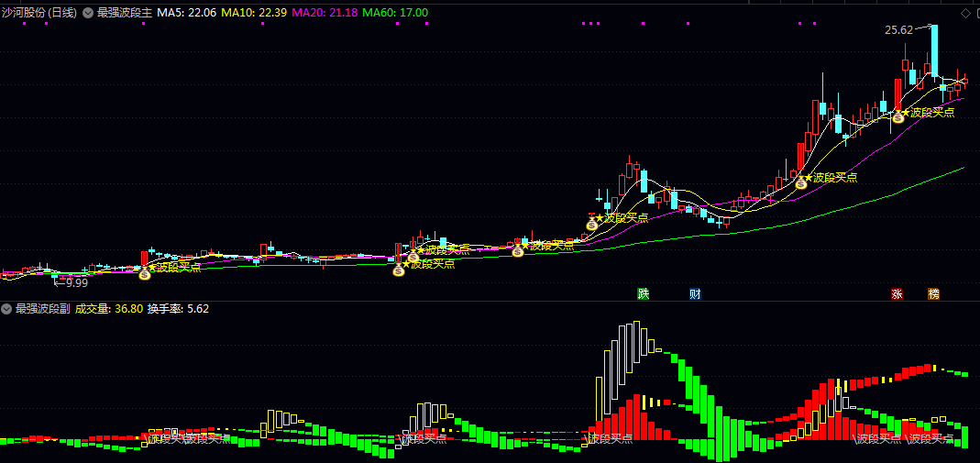Click the first money-bag buy signal near 9.99
Image resolution: width=980 pixels, height=463 pixels.
(144, 274)
